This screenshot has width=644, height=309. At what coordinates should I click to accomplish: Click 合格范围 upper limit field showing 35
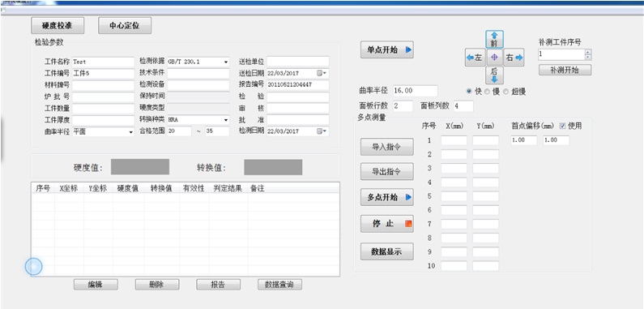coord(217,131)
